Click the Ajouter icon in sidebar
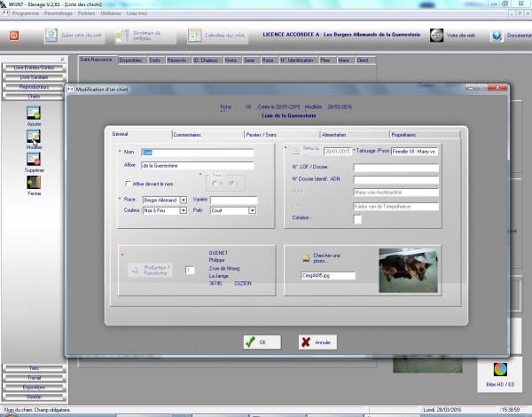This screenshot has width=532, height=417. click(x=34, y=113)
